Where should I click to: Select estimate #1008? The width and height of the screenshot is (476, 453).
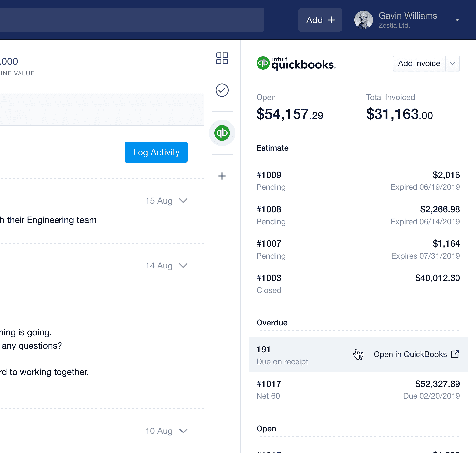point(358,215)
